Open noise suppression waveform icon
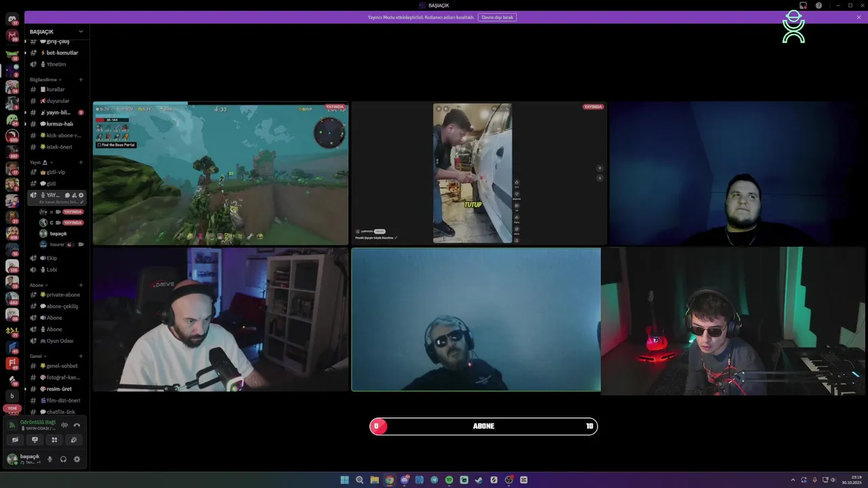Viewport: 868px width, 488px height. (64, 425)
